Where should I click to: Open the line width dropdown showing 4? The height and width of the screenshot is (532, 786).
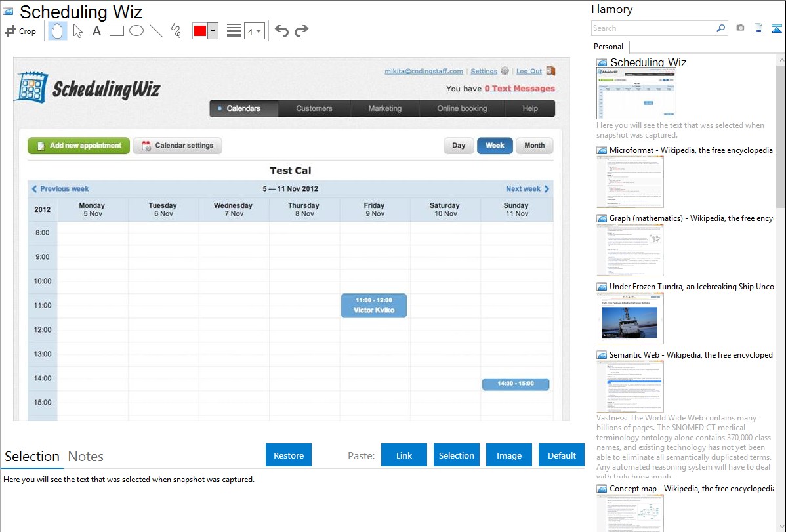[x=255, y=31]
